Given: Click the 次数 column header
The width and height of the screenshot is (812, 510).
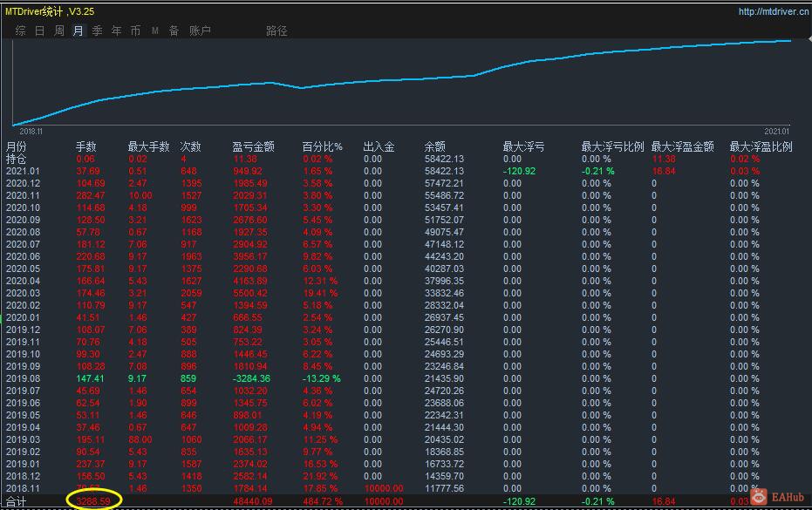Looking at the screenshot, I should click(190, 146).
